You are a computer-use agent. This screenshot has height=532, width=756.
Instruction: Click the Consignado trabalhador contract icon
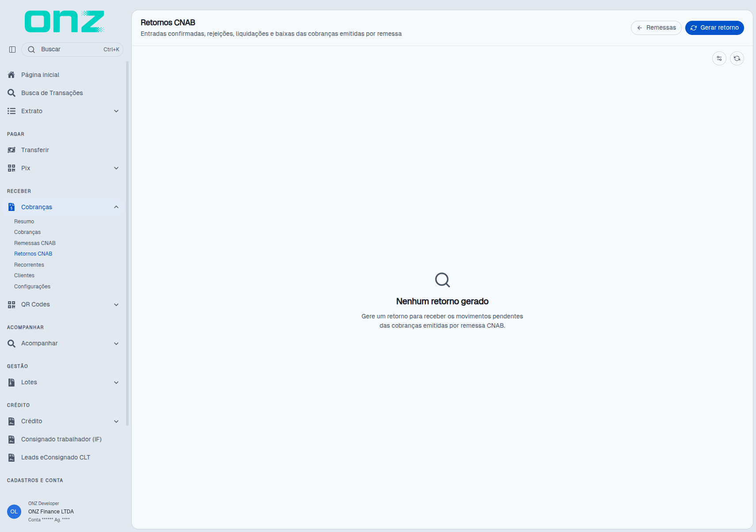[x=11, y=439]
